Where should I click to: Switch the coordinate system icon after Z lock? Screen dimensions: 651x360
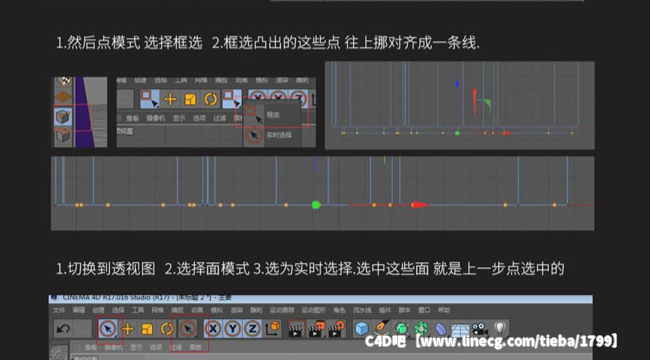tap(273, 328)
